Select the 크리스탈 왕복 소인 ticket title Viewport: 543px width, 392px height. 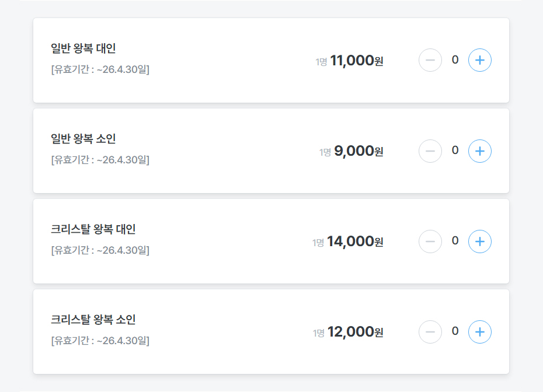click(93, 319)
